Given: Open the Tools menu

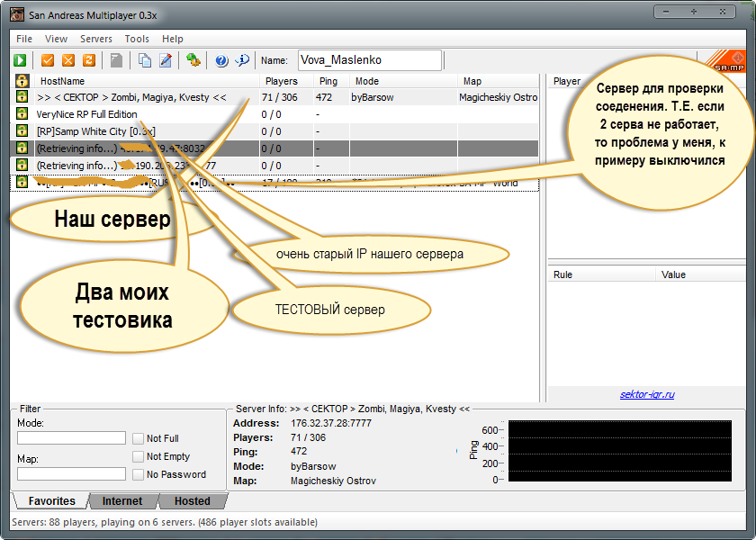Looking at the screenshot, I should pos(137,39).
